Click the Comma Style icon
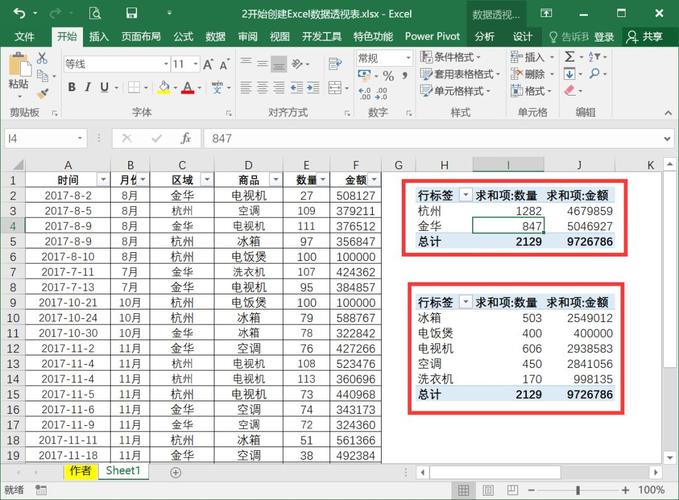 tap(405, 76)
